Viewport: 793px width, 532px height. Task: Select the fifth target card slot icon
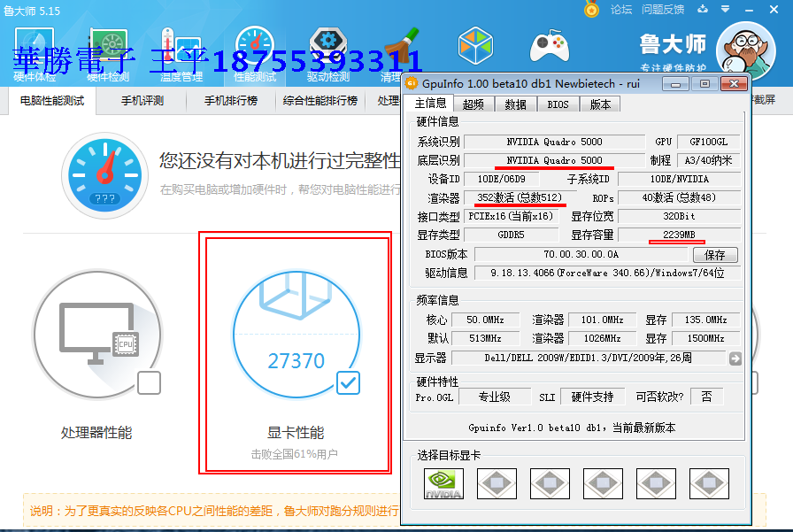click(656, 484)
